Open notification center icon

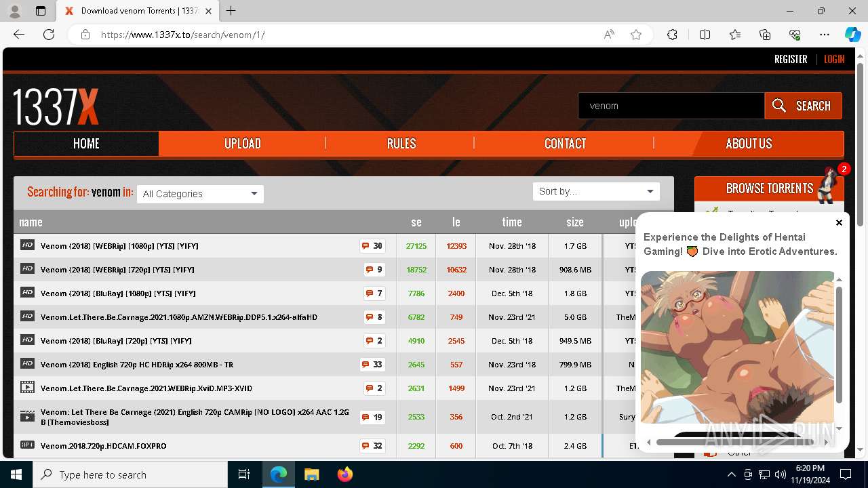tap(846, 474)
